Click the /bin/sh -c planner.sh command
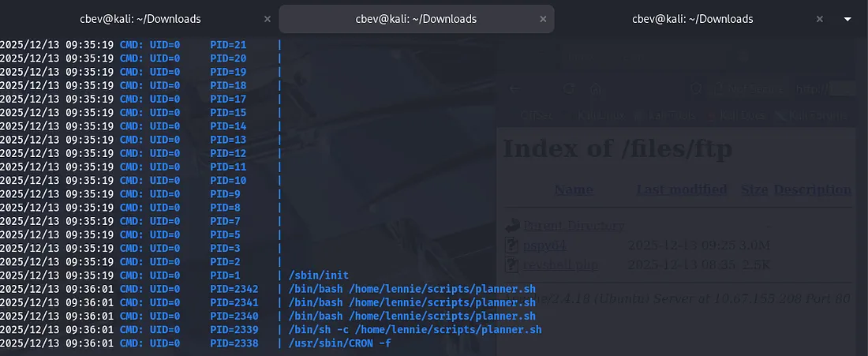868x356 pixels. click(415, 329)
